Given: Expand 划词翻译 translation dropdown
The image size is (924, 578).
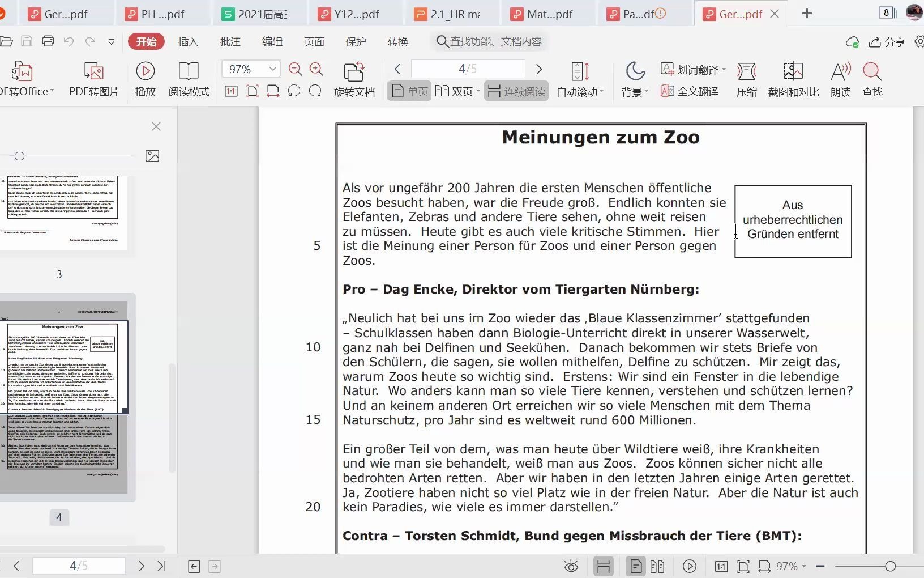Looking at the screenshot, I should (724, 70).
